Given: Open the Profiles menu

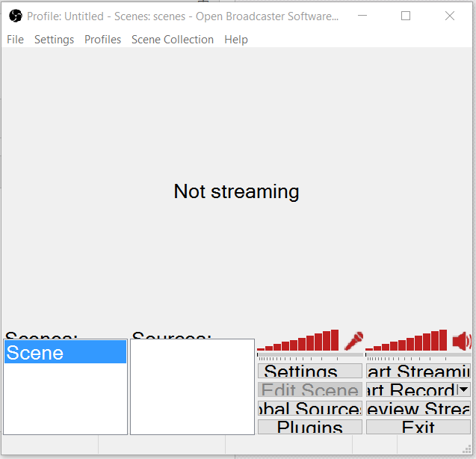Looking at the screenshot, I should [x=102, y=40].
